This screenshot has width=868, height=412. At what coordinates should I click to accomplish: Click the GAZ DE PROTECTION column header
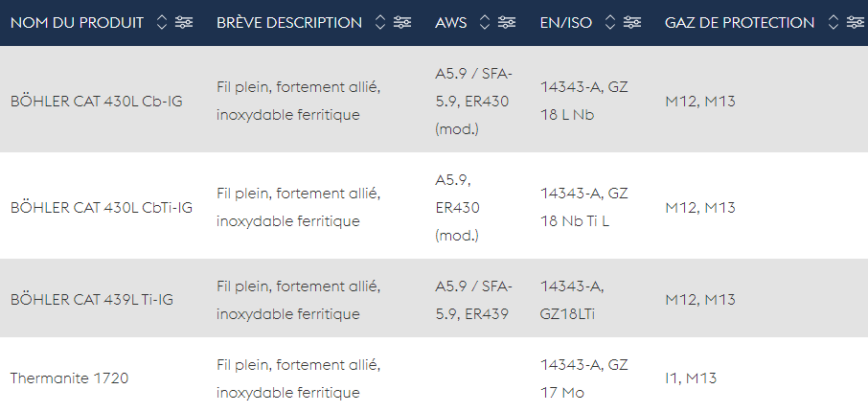(740, 23)
